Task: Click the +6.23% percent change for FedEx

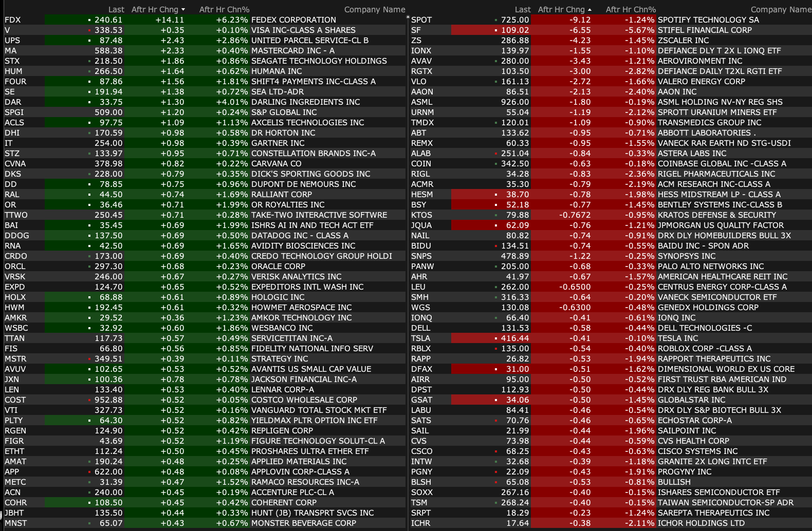Action: point(232,20)
